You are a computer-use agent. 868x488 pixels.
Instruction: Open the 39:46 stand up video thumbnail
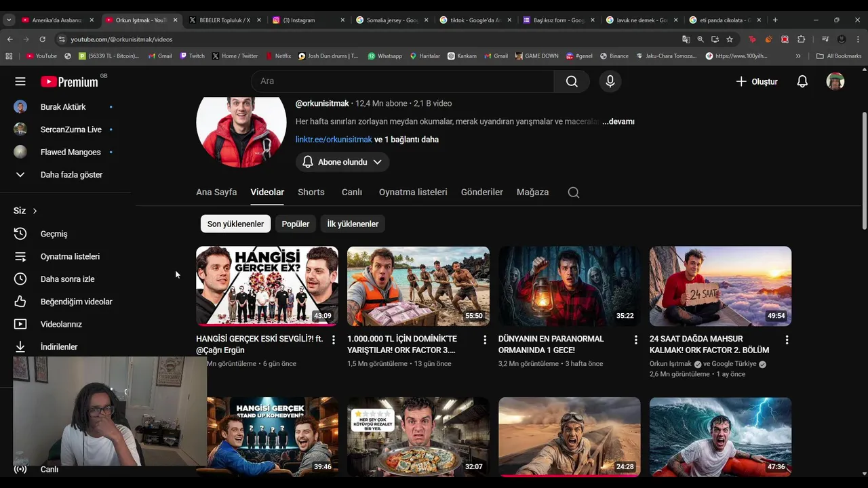click(267, 437)
